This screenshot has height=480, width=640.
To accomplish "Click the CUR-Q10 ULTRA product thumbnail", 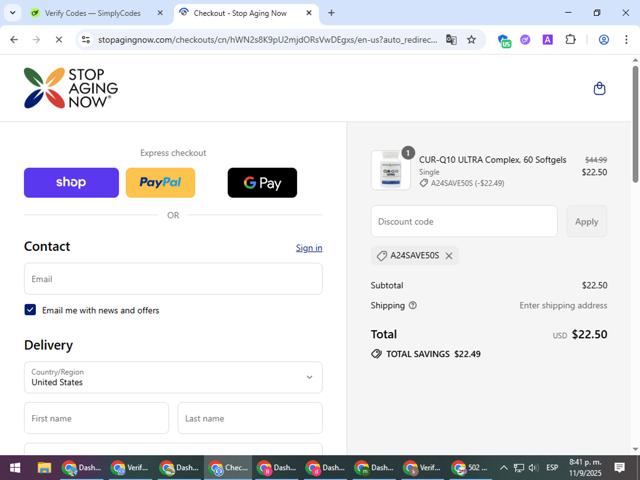I will click(x=391, y=170).
